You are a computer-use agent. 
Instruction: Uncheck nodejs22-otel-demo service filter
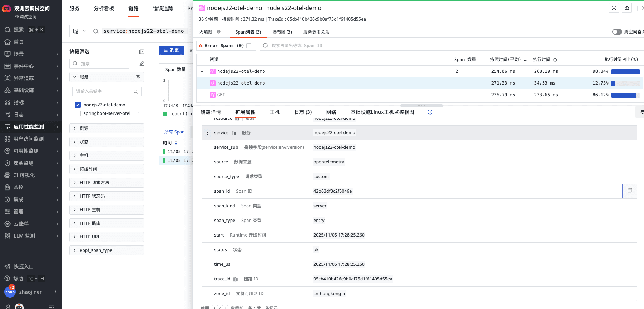[x=78, y=105]
